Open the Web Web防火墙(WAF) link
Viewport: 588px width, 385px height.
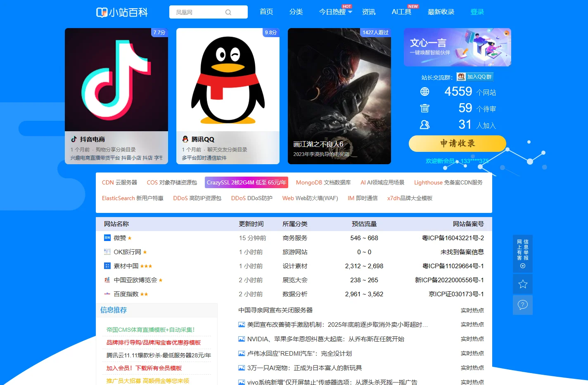pos(310,198)
